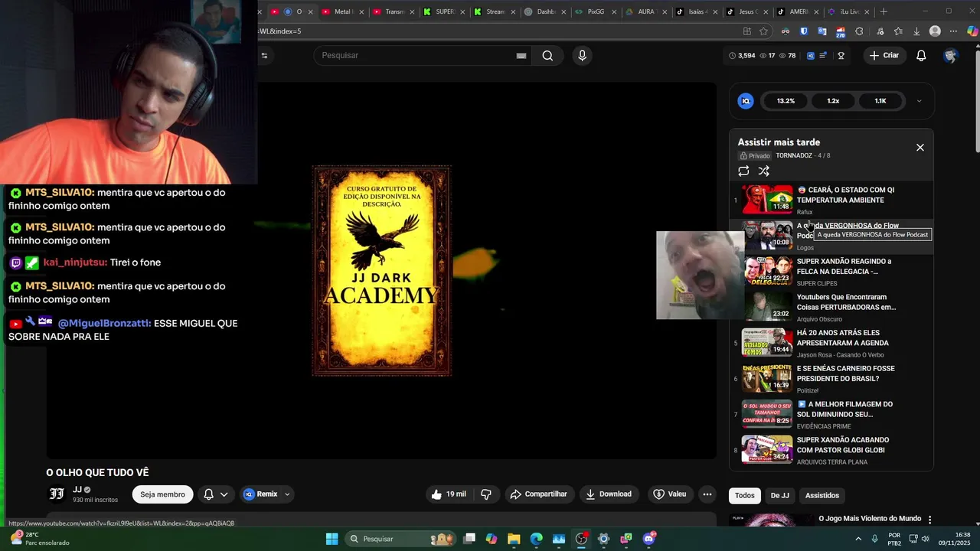
Task: Click the YouTube search magnifier button
Action: pyautogui.click(x=547, y=55)
